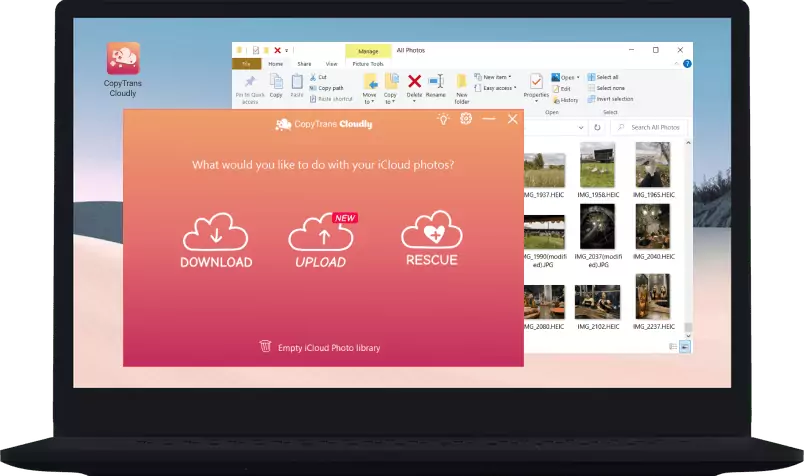Click Paste shortcut in the ribbon
804x476 pixels.
[331, 98]
